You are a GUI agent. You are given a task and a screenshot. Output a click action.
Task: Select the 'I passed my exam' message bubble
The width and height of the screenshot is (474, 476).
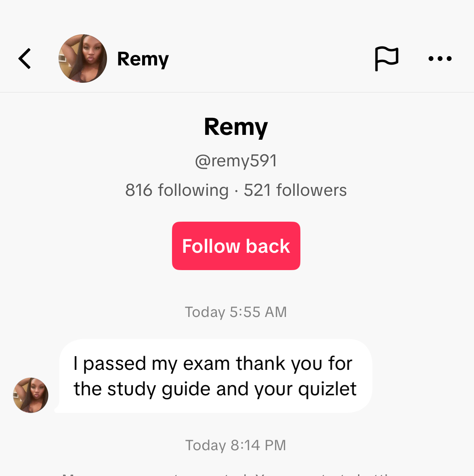tap(215, 376)
